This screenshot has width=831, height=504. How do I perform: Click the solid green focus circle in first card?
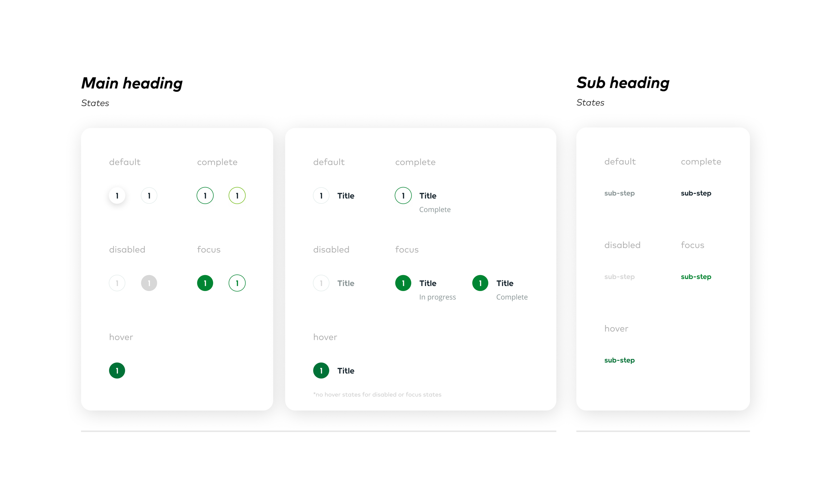click(205, 283)
